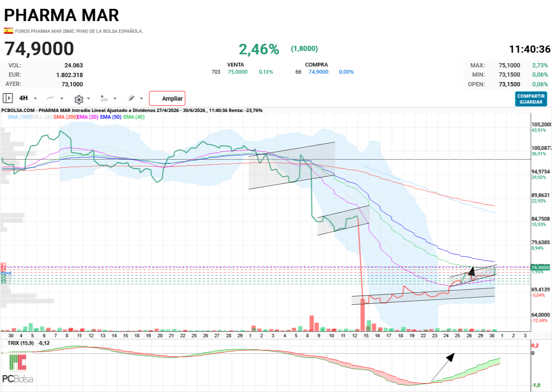The width and height of the screenshot is (553, 392).
Task: Click the OPEN value 73,1500
Action: (510, 84)
